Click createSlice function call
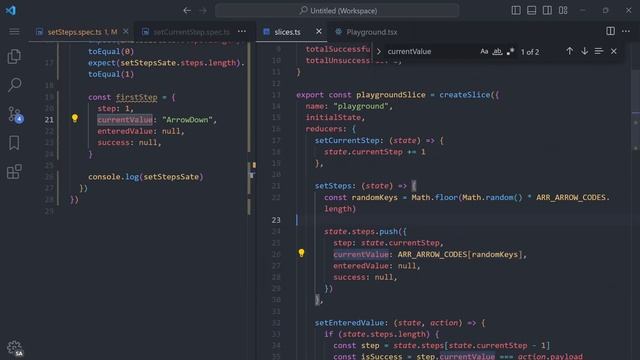This screenshot has width=640, height=360. [x=464, y=95]
